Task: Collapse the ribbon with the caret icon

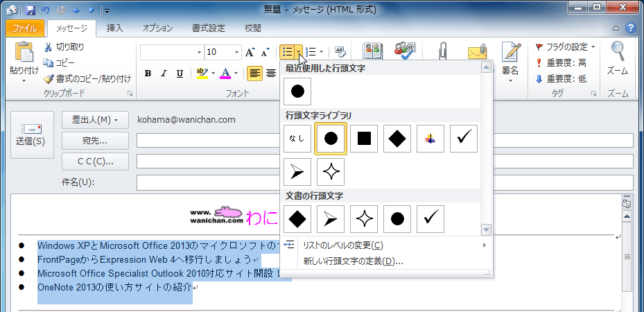Action: tap(616, 28)
